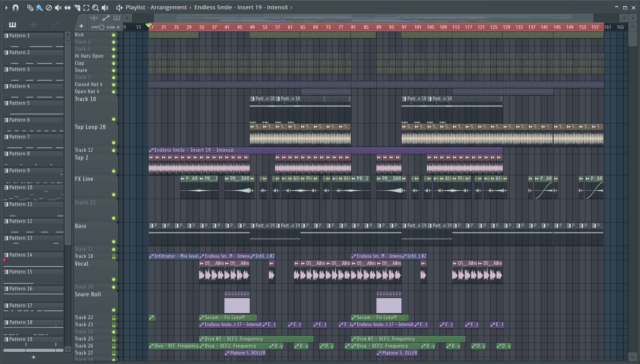The image size is (640, 364).
Task: Select the Slice tool
Action: point(77,8)
